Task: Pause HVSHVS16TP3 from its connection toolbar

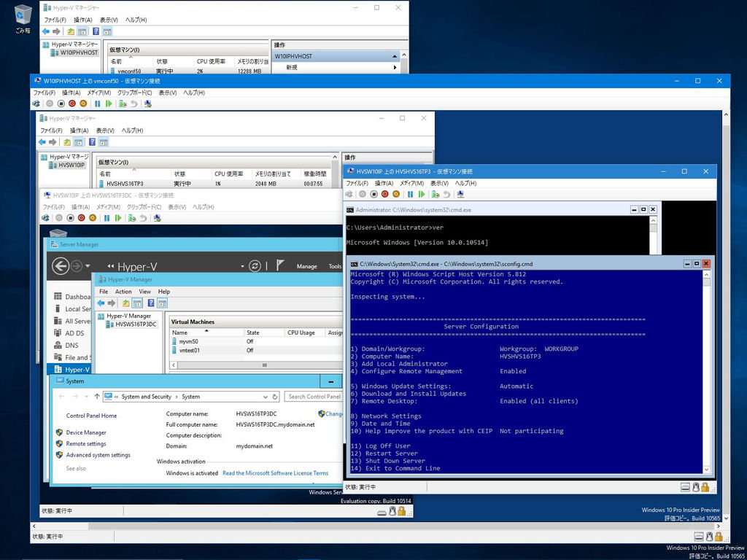Action: [410, 194]
